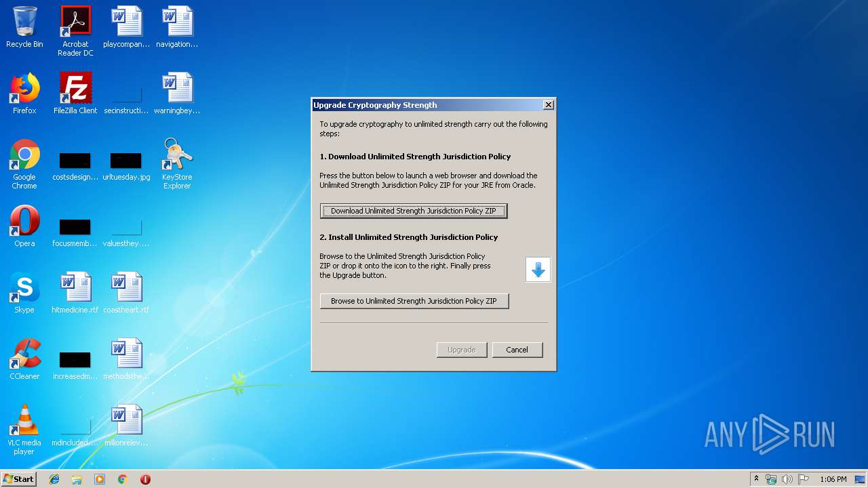Select the urltuesday.jpg image file
Viewport: 868px width, 488px height.
pyautogui.click(x=126, y=165)
